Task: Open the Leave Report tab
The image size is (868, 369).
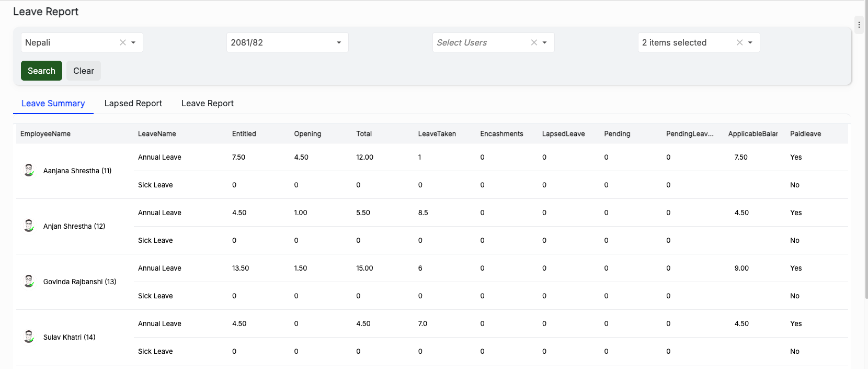Action: tap(207, 104)
